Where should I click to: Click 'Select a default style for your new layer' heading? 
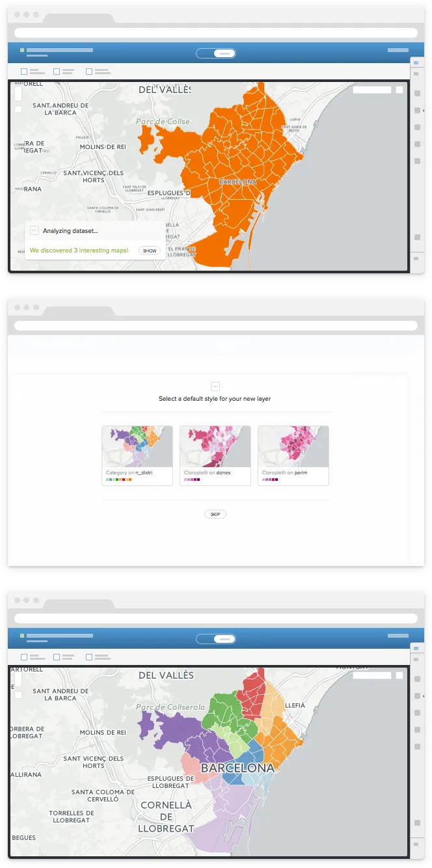[215, 399]
